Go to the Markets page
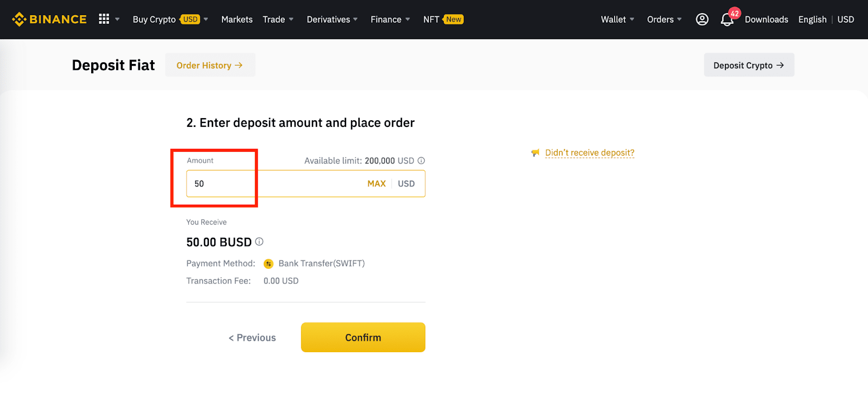The width and height of the screenshot is (868, 414). coord(237,20)
